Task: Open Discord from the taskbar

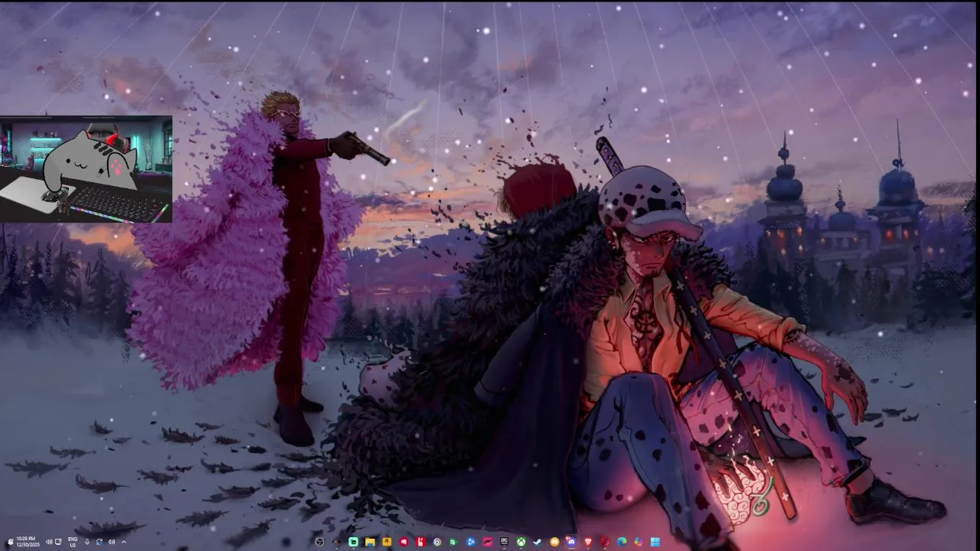Action: point(571,542)
